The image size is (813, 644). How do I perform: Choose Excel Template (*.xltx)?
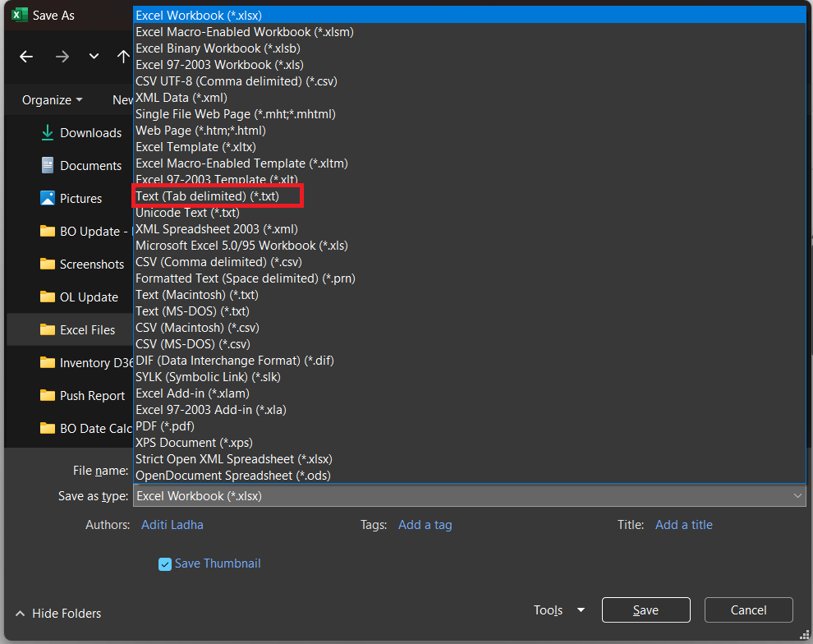pyautogui.click(x=469, y=147)
